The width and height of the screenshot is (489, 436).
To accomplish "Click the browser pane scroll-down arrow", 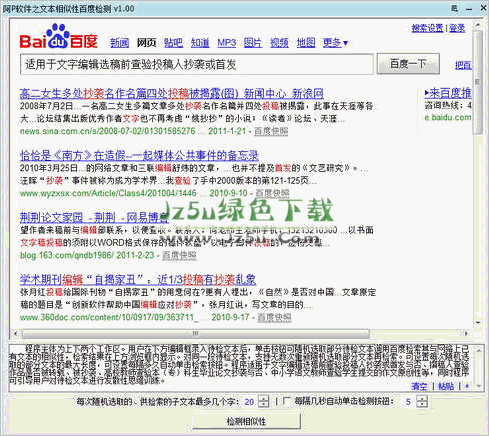I will tap(478, 323).
